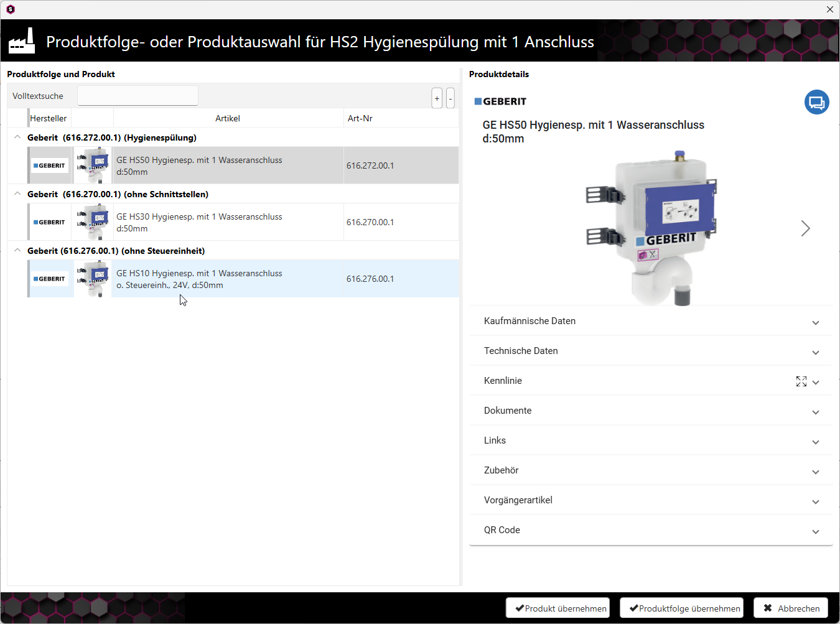Focus the Volltextsuche search field
This screenshot has width=840, height=624.
click(x=138, y=96)
